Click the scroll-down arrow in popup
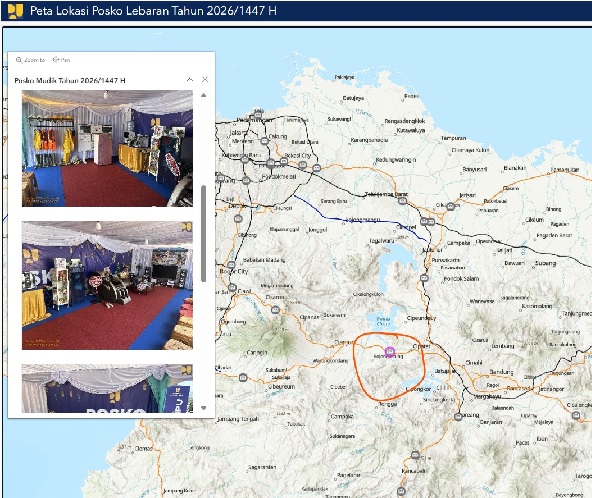The height and width of the screenshot is (498, 592). tap(204, 408)
